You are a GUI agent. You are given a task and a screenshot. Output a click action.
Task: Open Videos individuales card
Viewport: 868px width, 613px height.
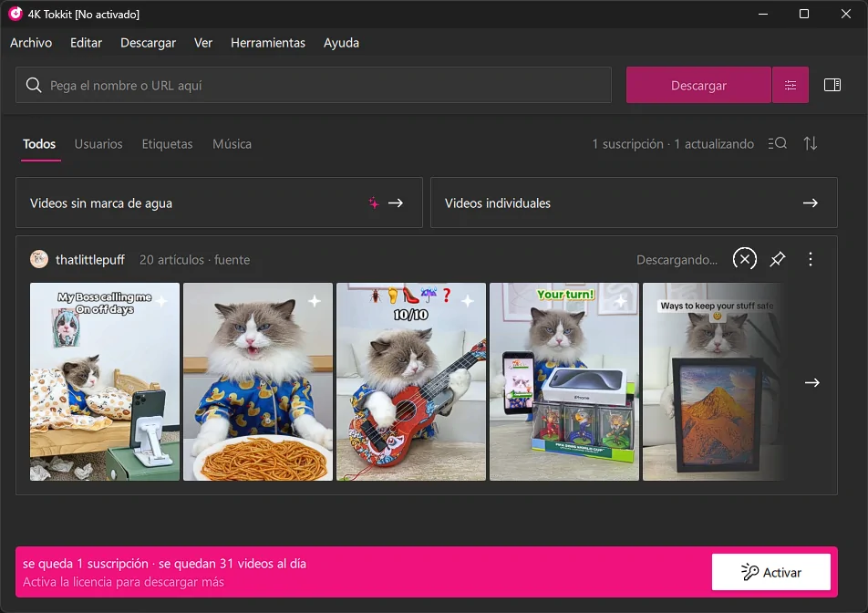[634, 203]
